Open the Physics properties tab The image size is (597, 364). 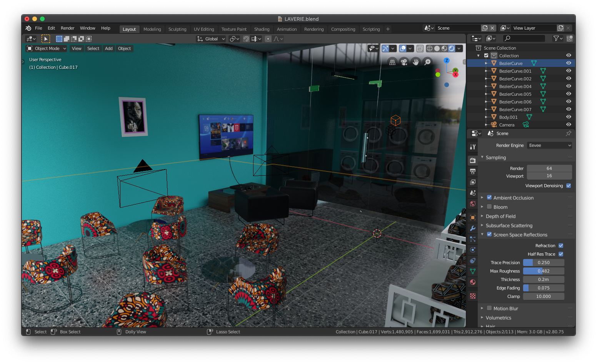click(473, 250)
